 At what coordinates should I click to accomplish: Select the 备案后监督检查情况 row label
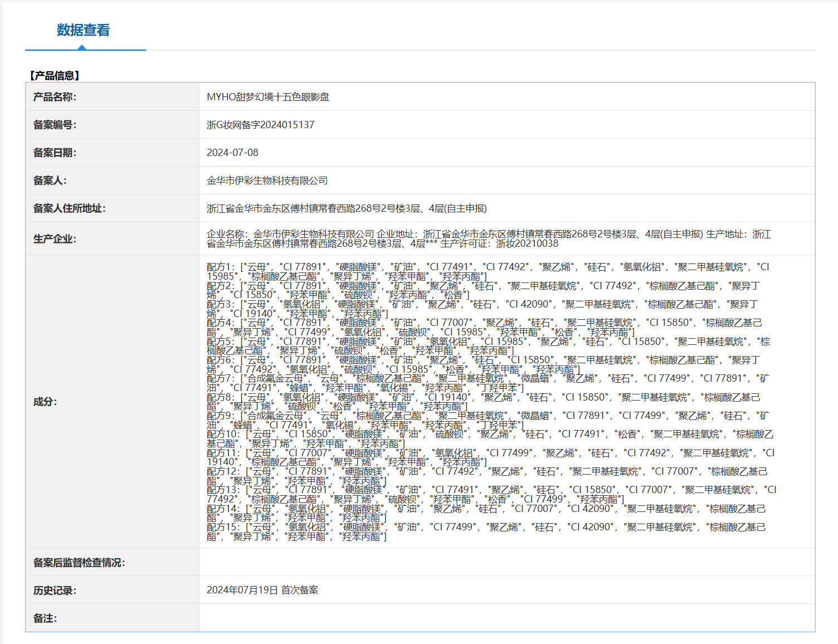pyautogui.click(x=79, y=563)
